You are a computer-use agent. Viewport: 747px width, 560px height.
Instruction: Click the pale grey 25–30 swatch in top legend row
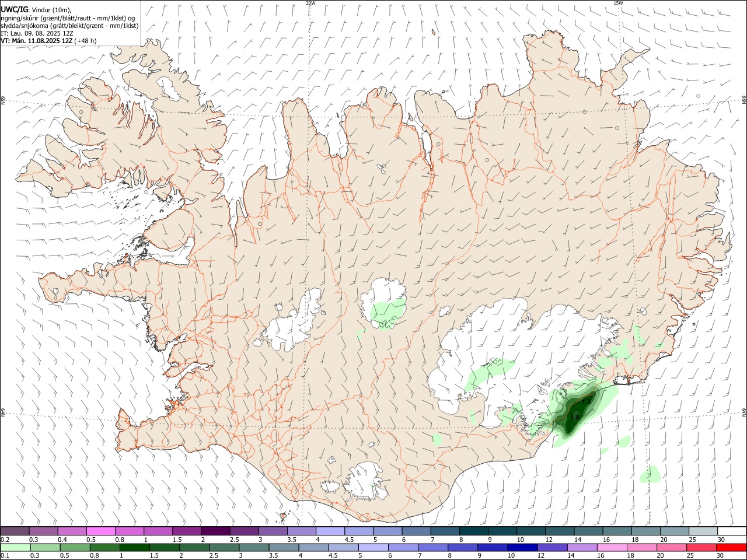tap(704, 531)
